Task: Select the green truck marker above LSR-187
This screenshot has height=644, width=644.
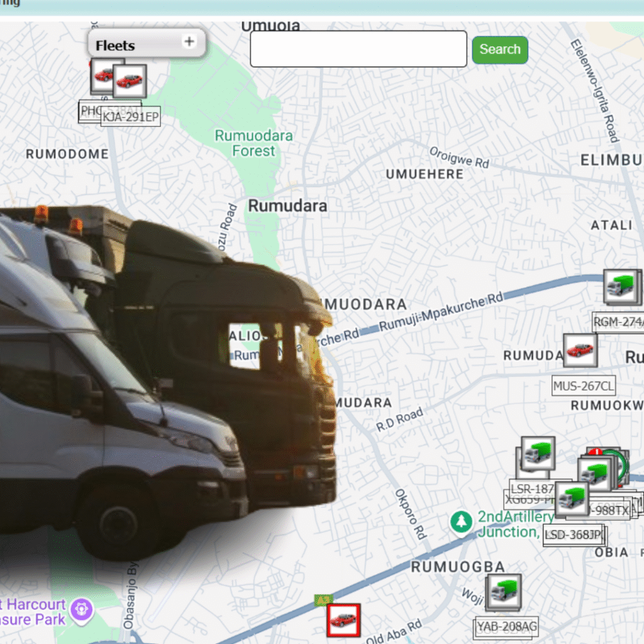Action: click(x=538, y=453)
